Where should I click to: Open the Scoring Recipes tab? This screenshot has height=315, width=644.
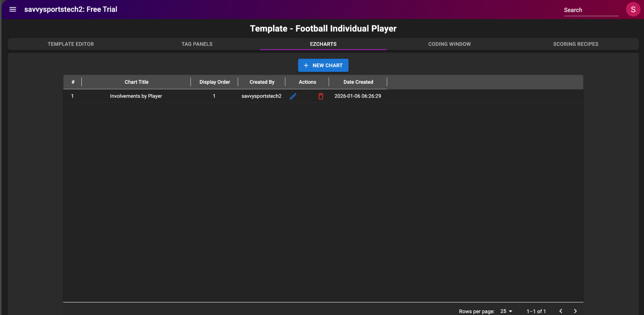coord(576,44)
